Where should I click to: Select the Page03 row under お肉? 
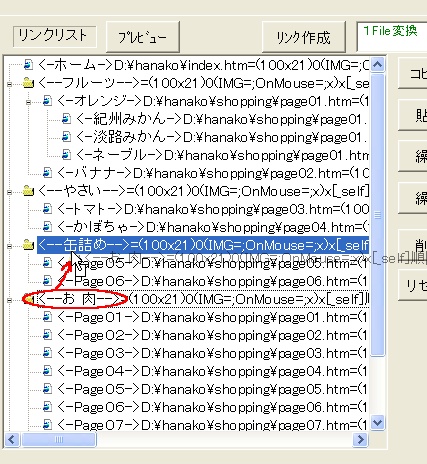point(213,353)
